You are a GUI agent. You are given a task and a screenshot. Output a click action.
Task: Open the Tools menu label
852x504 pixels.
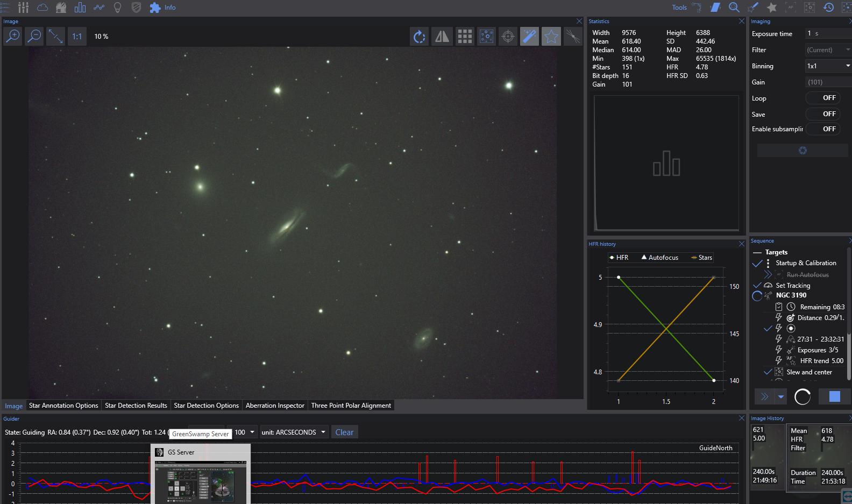(679, 8)
